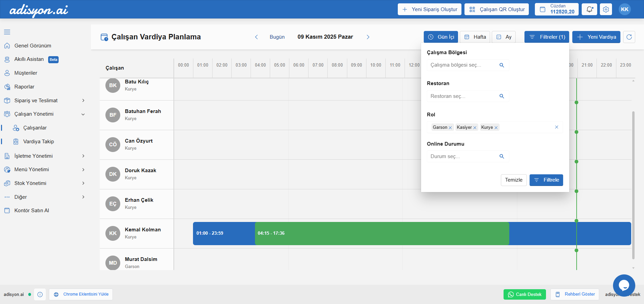Viewport: 644px width, 304px height.
Task: Click the notification bell icon
Action: pyautogui.click(x=589, y=9)
